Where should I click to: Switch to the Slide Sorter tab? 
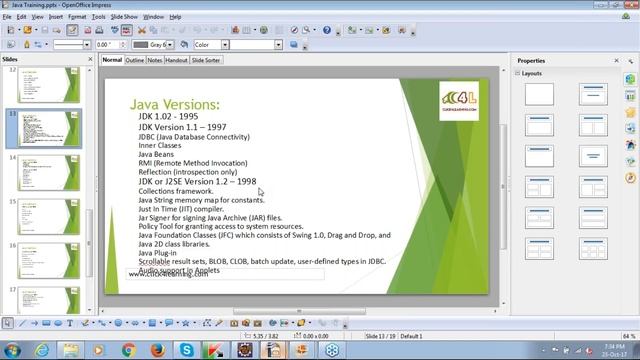coord(206,60)
